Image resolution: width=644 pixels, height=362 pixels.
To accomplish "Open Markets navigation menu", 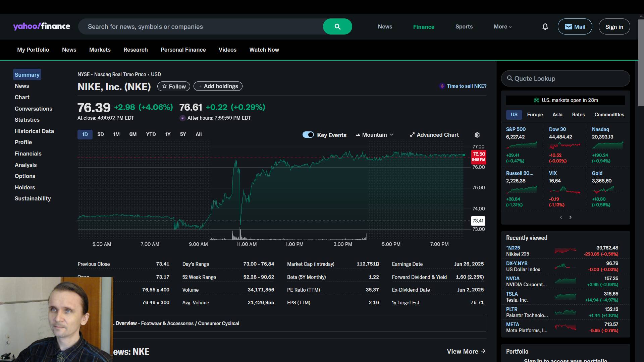I will (x=100, y=50).
